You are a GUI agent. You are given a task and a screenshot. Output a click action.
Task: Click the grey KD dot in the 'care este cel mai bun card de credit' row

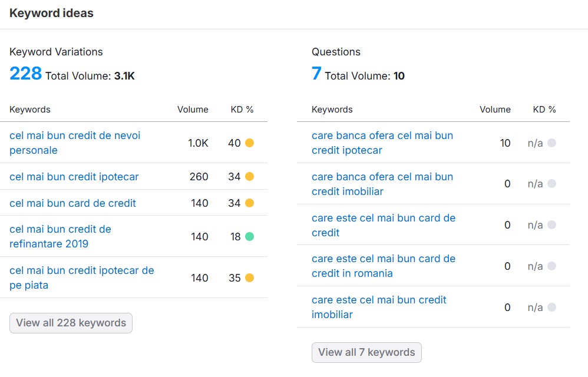coord(551,225)
